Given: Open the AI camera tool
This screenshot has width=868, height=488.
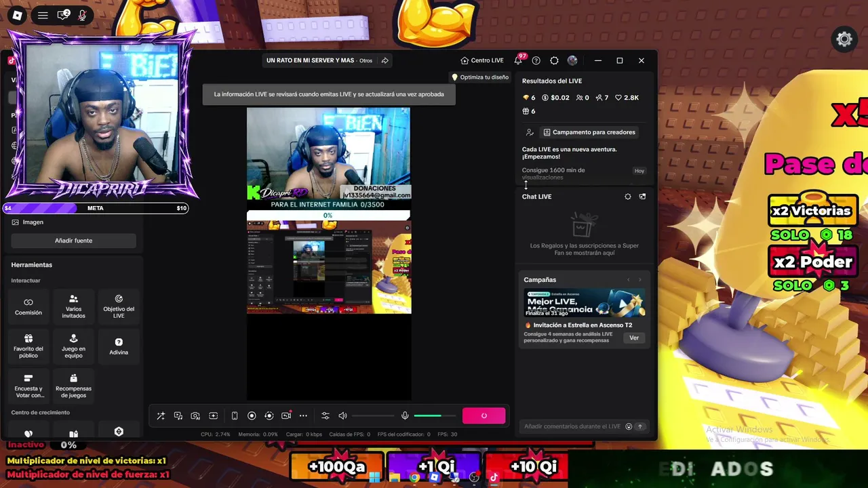Looking at the screenshot, I should (x=195, y=415).
